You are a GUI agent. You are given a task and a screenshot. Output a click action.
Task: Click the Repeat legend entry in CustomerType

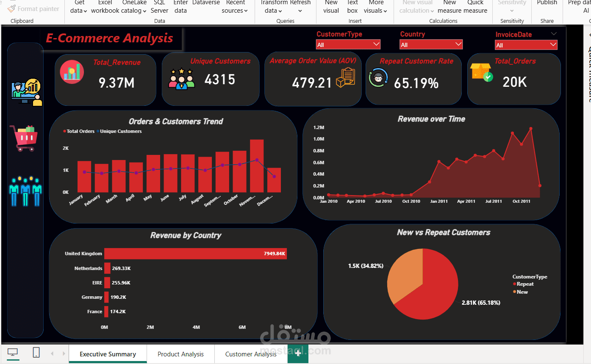(523, 284)
